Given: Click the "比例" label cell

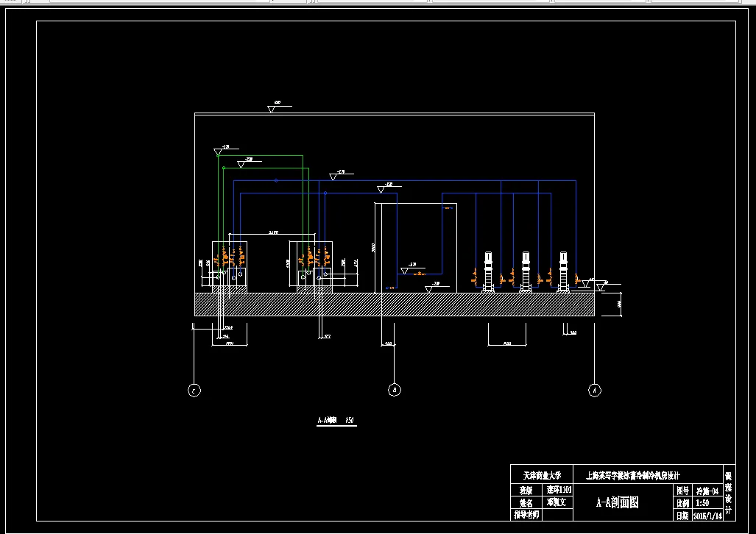Looking at the screenshot, I should [682, 504].
